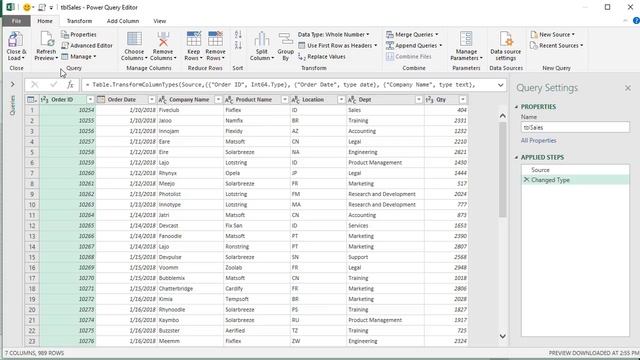This screenshot has height=360, width=640.
Task: Click the Manage Parameters icon
Action: (x=466, y=40)
